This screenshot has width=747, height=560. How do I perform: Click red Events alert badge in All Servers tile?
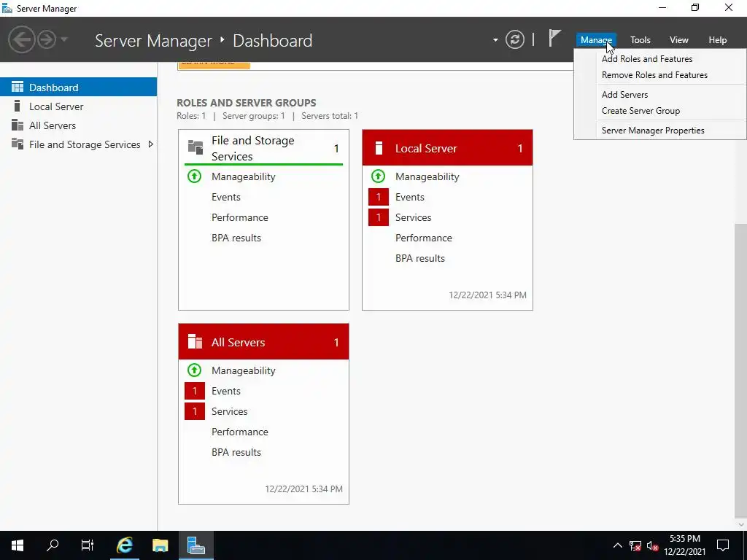(x=194, y=391)
